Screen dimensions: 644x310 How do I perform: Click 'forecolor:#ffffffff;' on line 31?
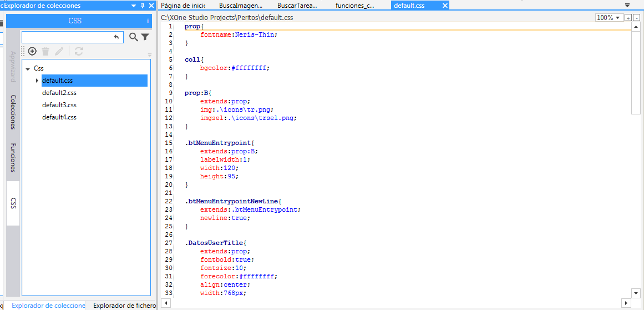point(239,276)
